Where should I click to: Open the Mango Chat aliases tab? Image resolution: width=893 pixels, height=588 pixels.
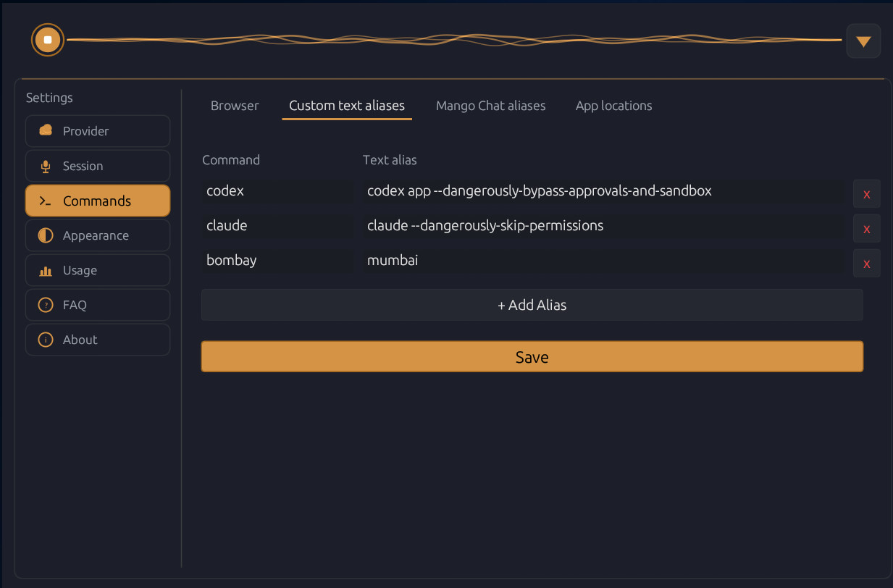[490, 106]
